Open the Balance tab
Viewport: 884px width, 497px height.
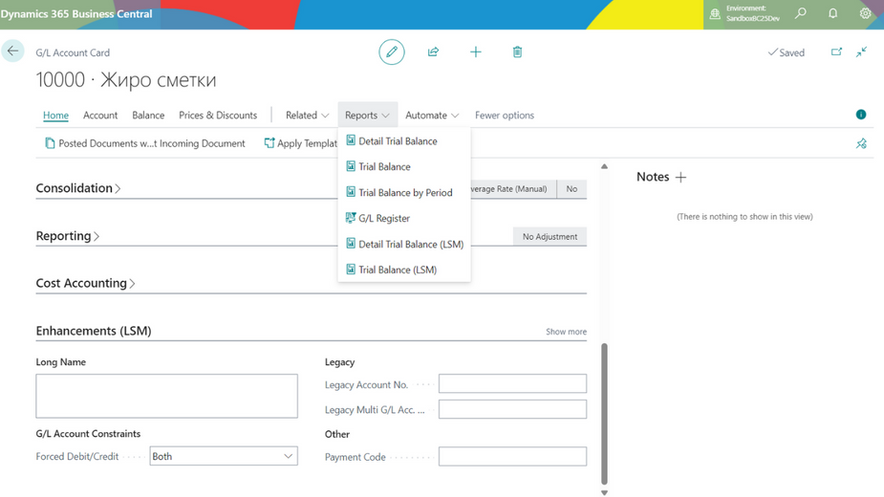pos(148,115)
